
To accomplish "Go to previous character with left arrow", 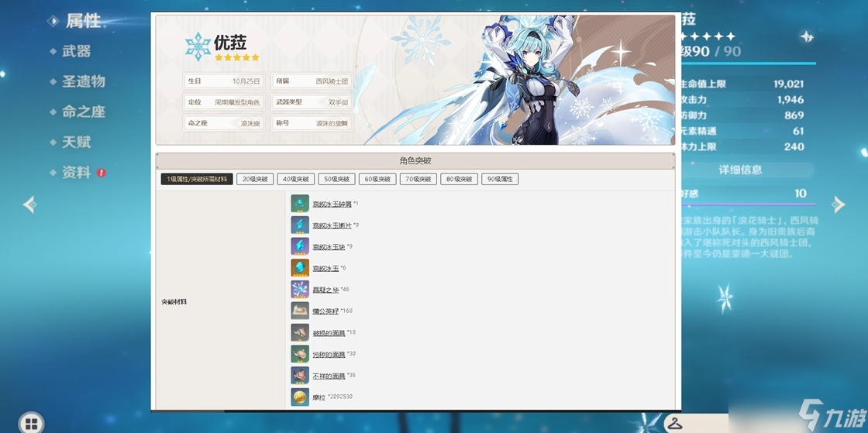I will point(29,204).
